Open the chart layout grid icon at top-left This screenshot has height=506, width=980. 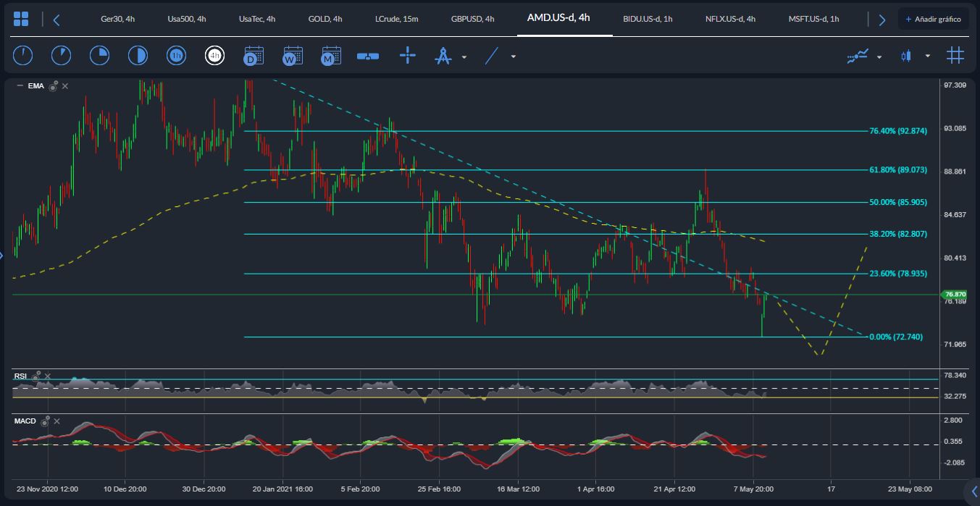(21, 19)
